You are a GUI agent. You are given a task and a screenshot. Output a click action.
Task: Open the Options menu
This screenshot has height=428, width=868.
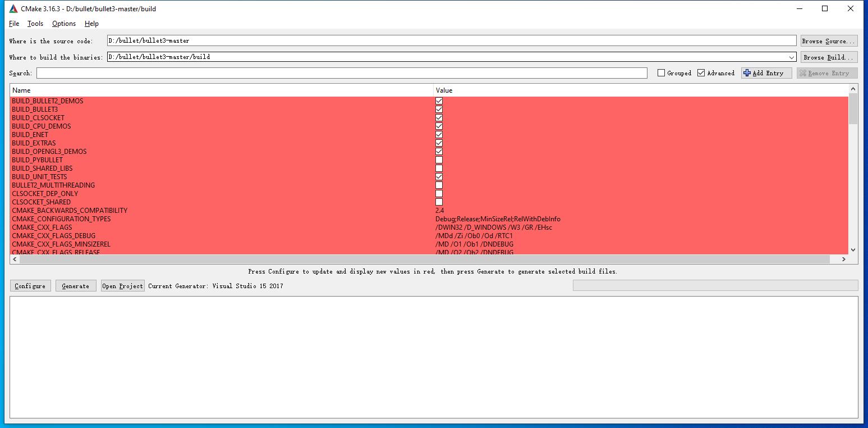(x=63, y=24)
